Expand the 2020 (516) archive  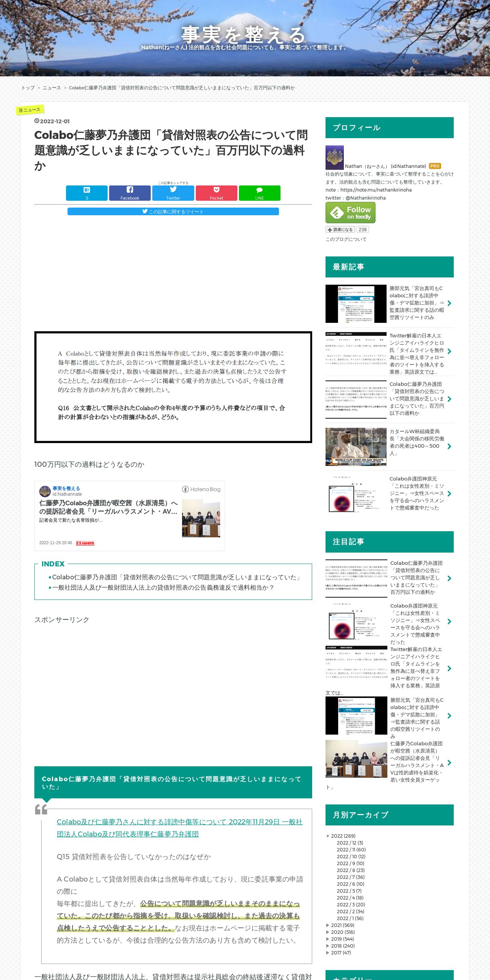[x=328, y=932]
